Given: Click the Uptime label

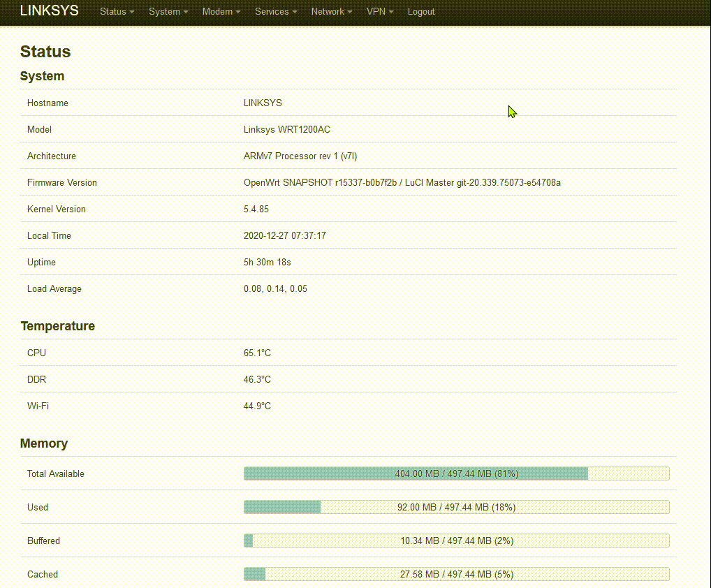Looking at the screenshot, I should 41,263.
